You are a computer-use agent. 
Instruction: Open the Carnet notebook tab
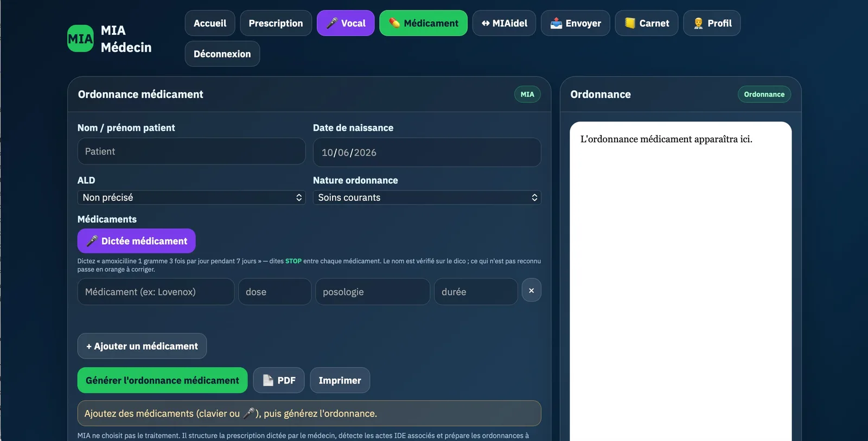(x=647, y=23)
